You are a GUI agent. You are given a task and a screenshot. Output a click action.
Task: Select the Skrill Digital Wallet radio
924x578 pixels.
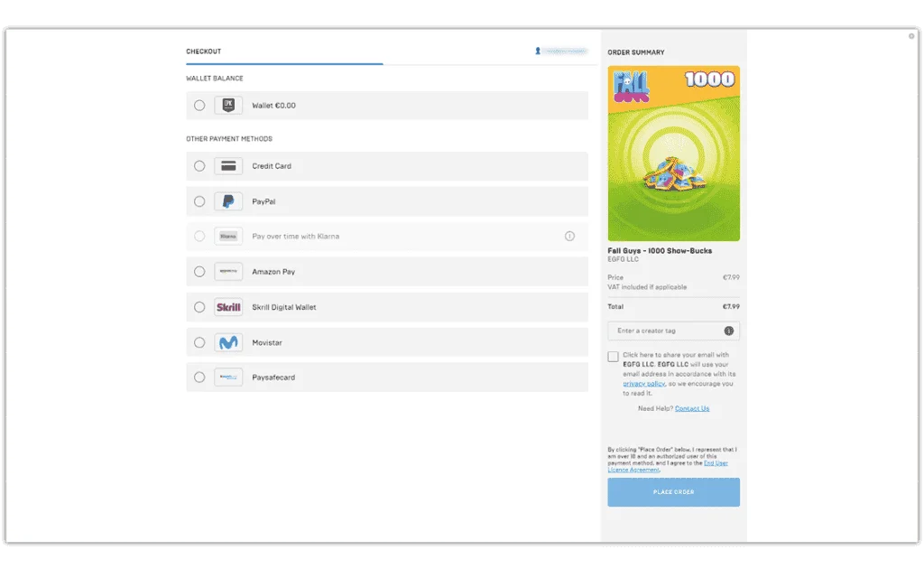point(199,307)
